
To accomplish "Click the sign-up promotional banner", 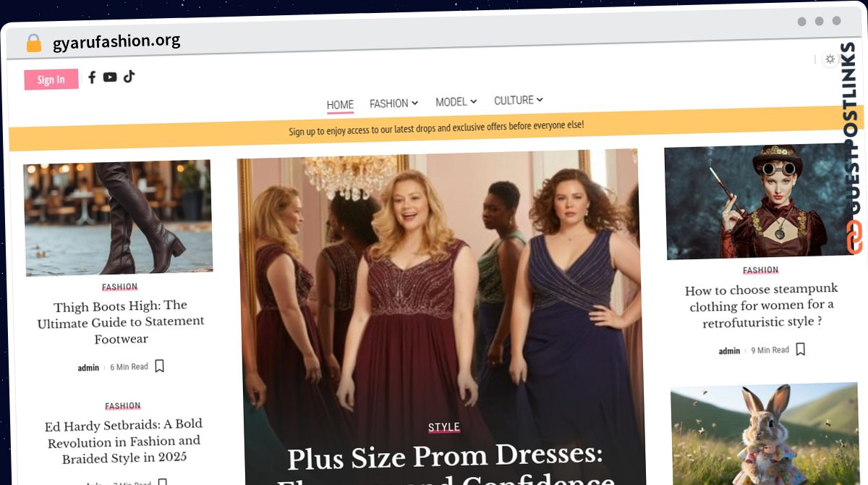I will pos(436,128).
